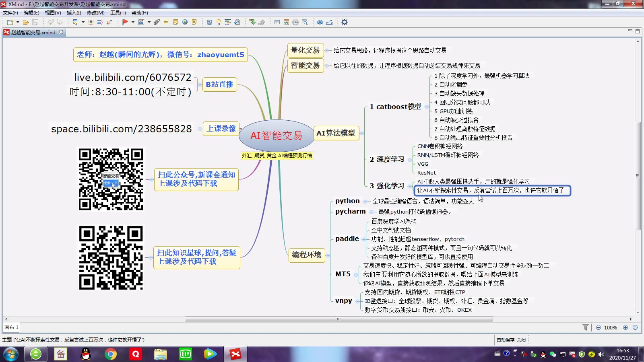The width and height of the screenshot is (644, 362).
Task: Close the 赵越智能交易.xmind tab
Action: pos(61,32)
